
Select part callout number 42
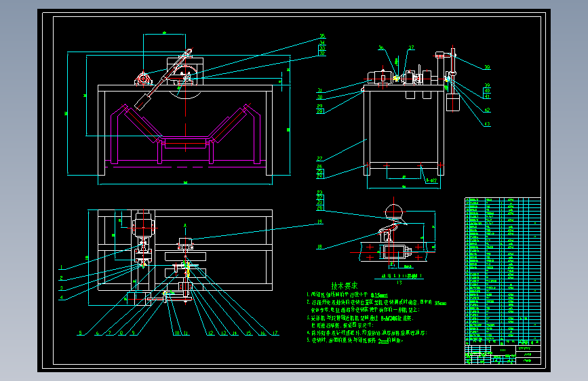coord(487,111)
